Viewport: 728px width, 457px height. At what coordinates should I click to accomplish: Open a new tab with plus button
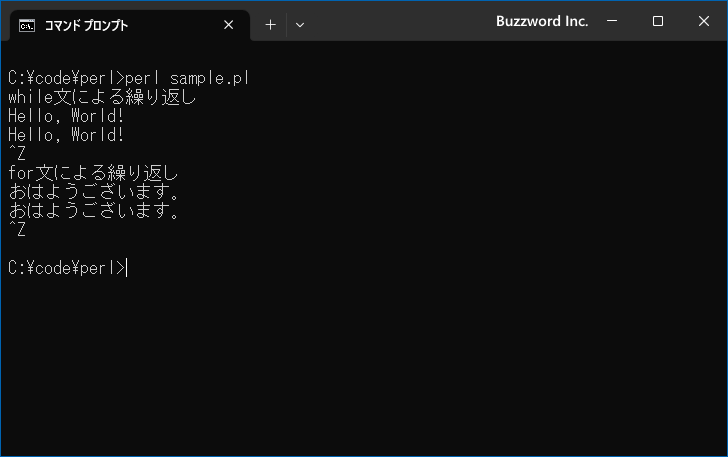coord(270,25)
